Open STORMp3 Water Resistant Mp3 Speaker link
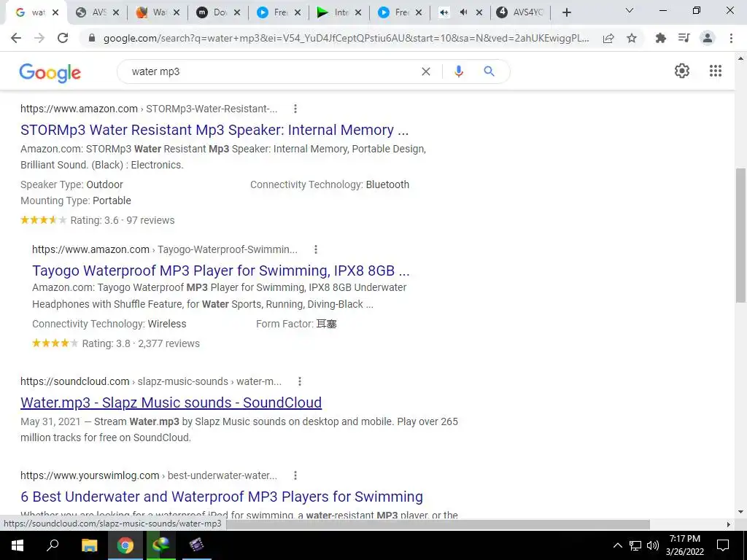Viewport: 747px width, 560px height. pos(214,130)
